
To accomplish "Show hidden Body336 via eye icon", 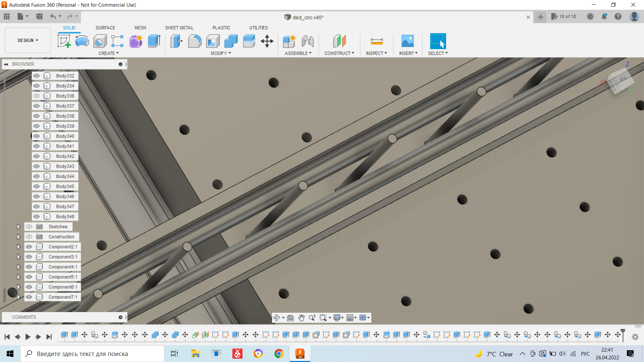I will 37,96.
